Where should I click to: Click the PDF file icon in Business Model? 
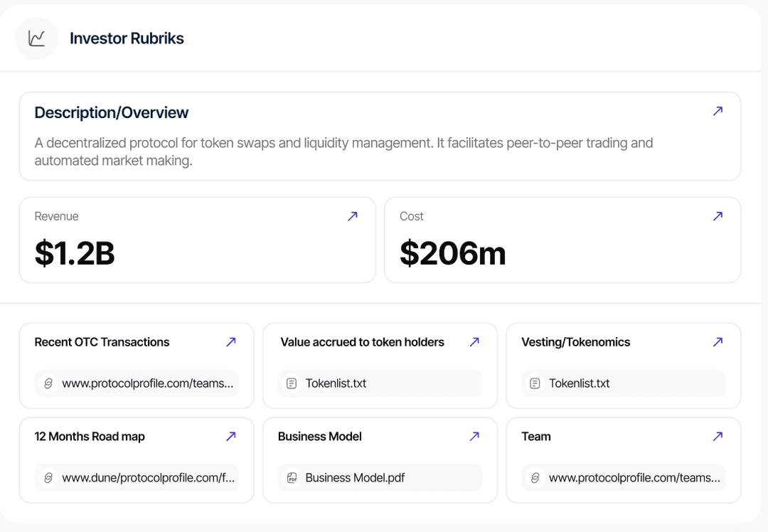(292, 478)
